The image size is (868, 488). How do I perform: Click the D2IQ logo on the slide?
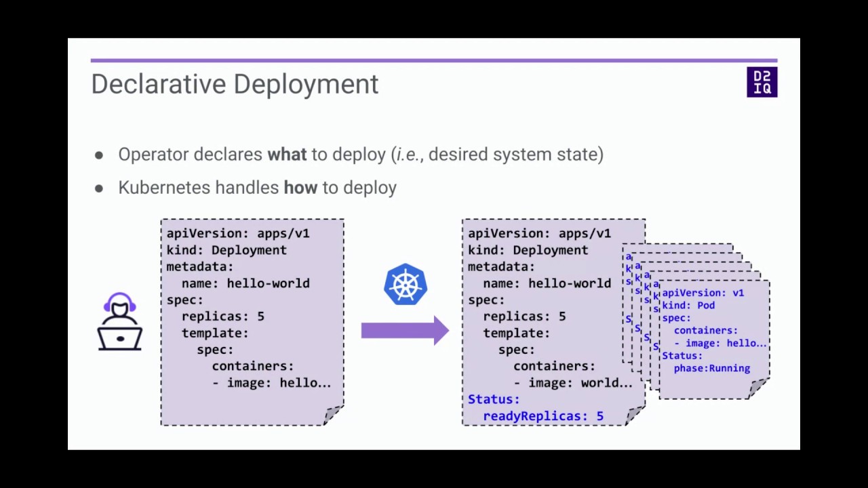click(x=762, y=82)
